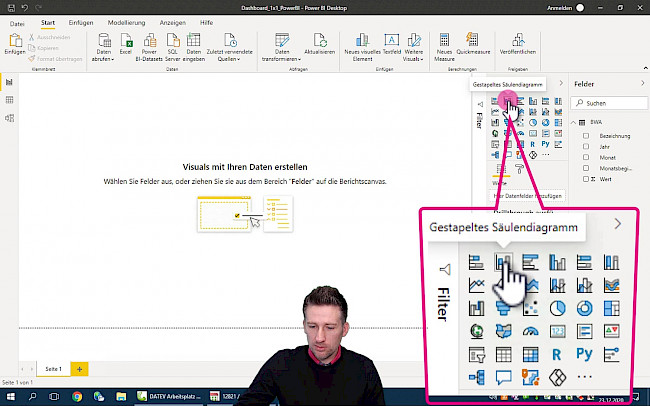The width and height of the screenshot is (650, 406).
Task: Open the Quickmeasure dialog
Action: pos(473,44)
